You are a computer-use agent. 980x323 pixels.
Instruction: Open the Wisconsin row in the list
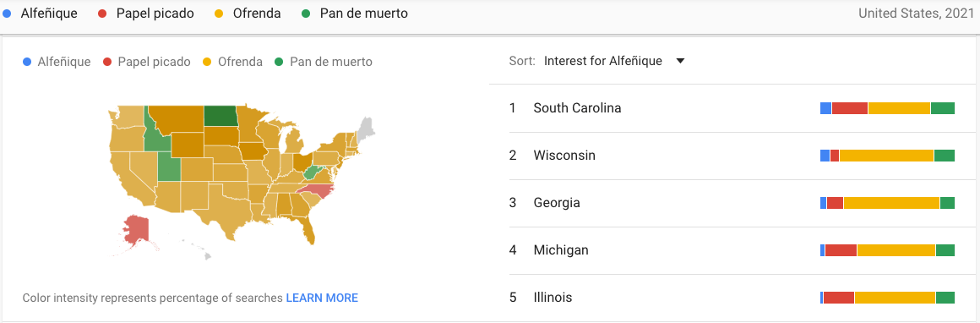732,156
